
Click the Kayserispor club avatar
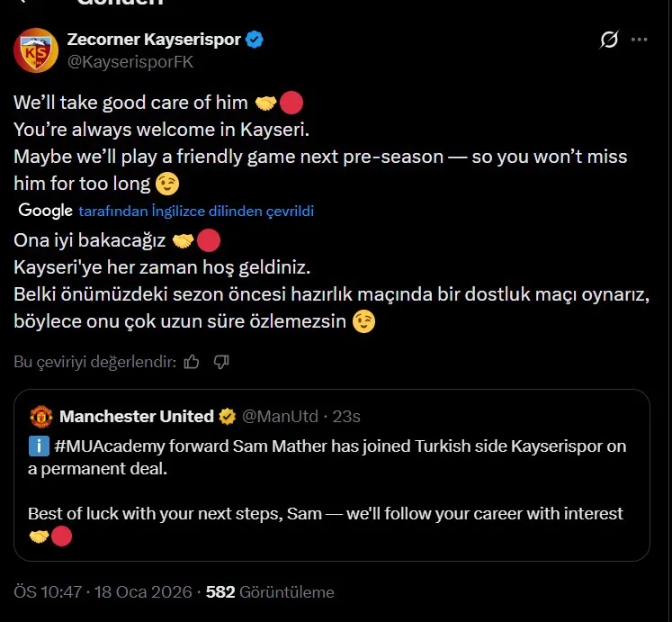click(x=35, y=50)
